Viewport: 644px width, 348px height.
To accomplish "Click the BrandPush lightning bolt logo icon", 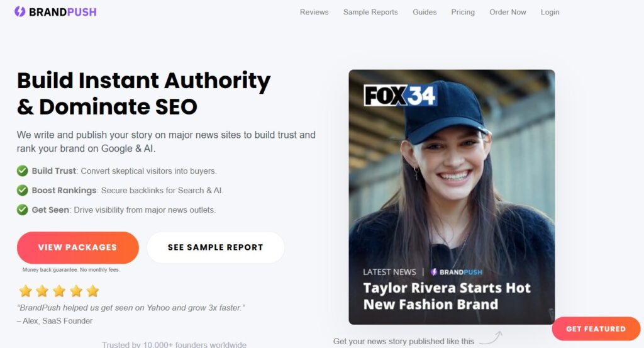I will [19, 11].
